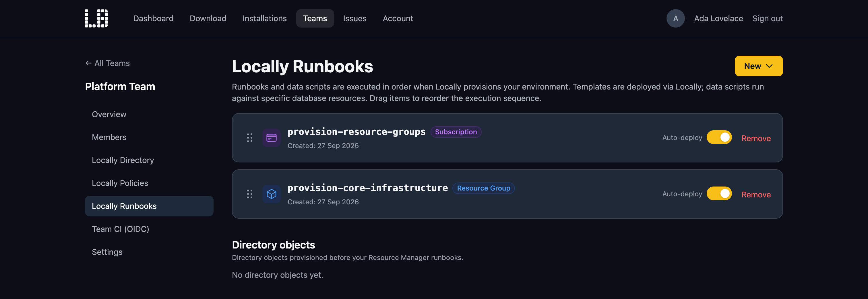868x299 pixels.
Task: Click the Ada Lovelace username
Action: click(718, 18)
